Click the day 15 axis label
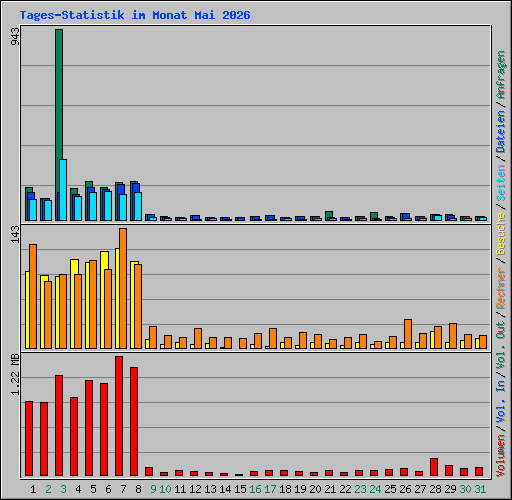 pos(240,489)
